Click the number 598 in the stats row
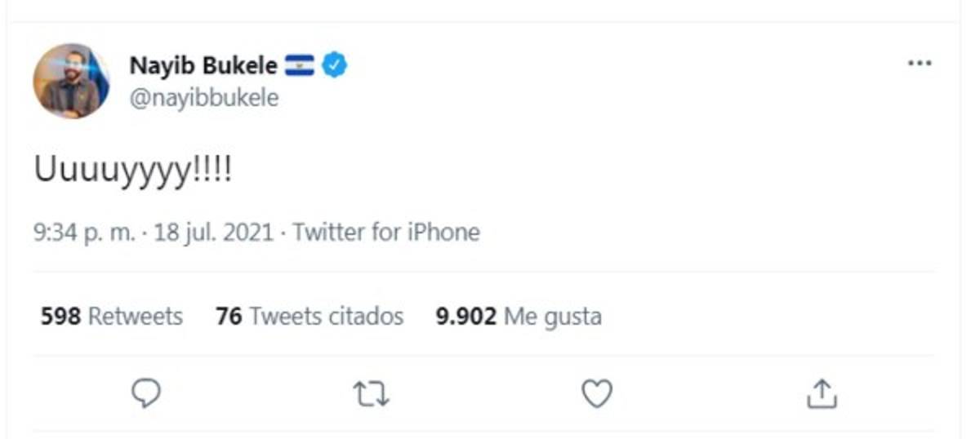Screen dimensions: 980x439 pos(60,316)
